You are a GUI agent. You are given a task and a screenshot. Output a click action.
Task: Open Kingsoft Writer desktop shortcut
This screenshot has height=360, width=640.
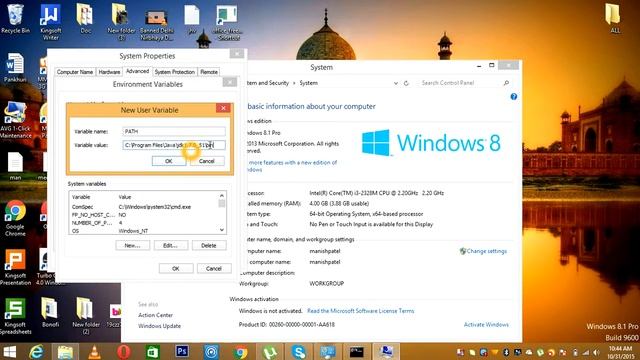51,21
